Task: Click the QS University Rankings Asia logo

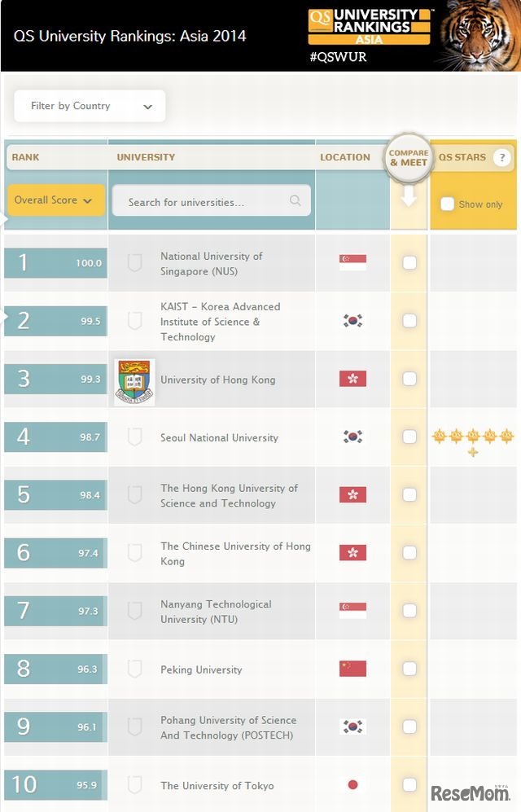Action: pyautogui.click(x=367, y=25)
